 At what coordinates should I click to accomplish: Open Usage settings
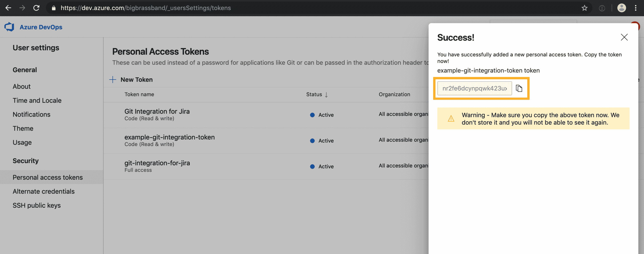[22, 142]
